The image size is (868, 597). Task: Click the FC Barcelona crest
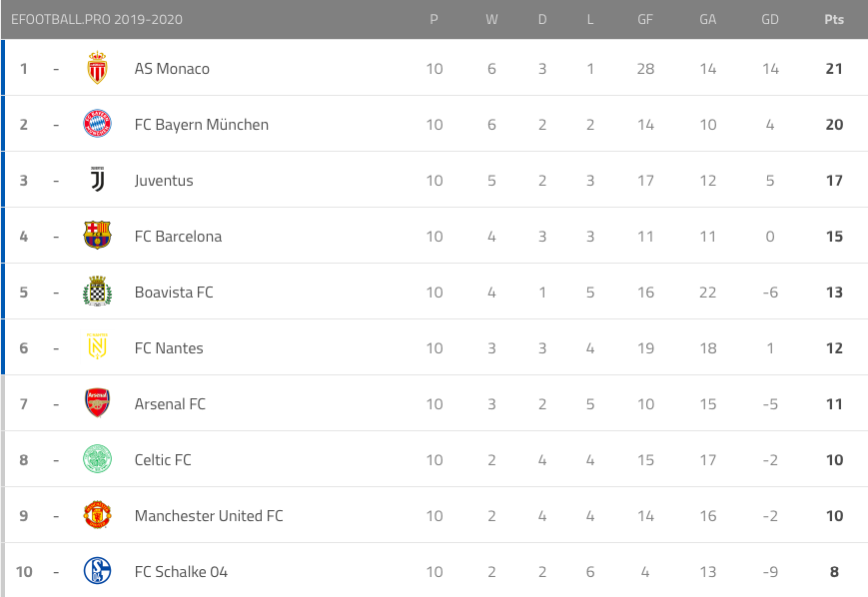coord(97,237)
